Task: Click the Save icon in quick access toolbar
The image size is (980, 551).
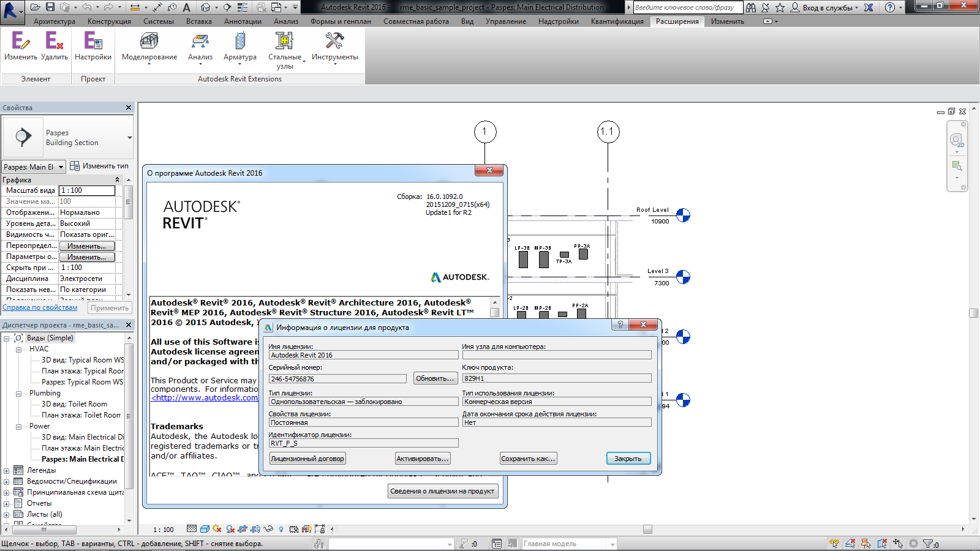Action: 50,7
